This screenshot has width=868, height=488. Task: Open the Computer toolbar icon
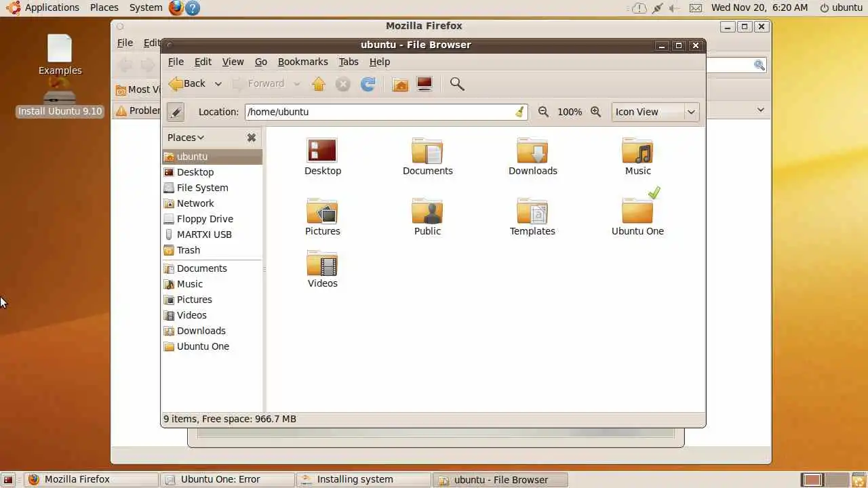pos(425,84)
